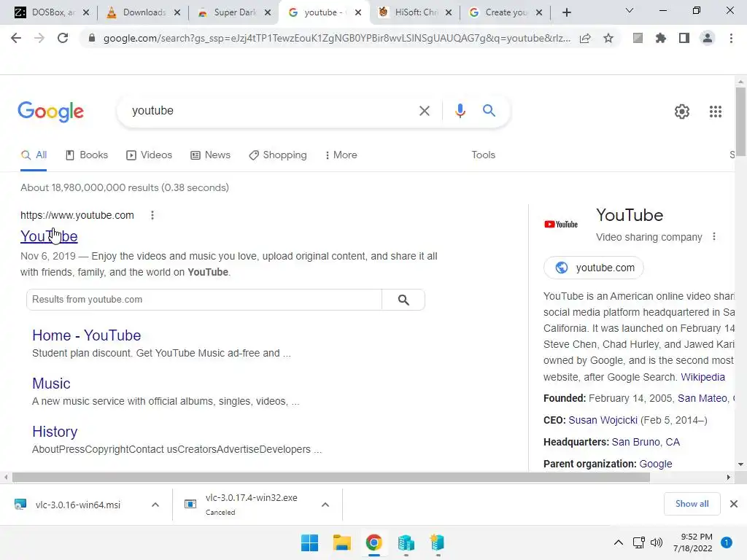747x560 pixels.
Task: Start voice search with the microphone
Action: 460,111
